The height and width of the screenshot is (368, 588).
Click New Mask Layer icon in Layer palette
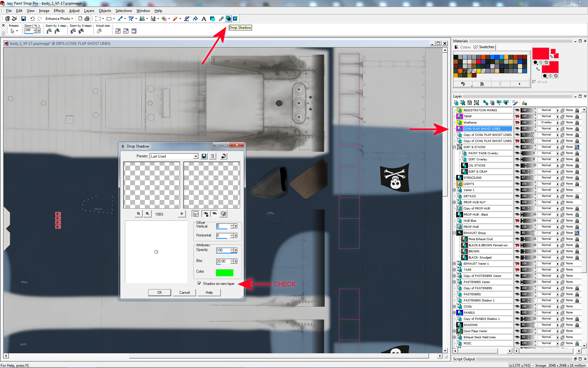tap(470, 103)
